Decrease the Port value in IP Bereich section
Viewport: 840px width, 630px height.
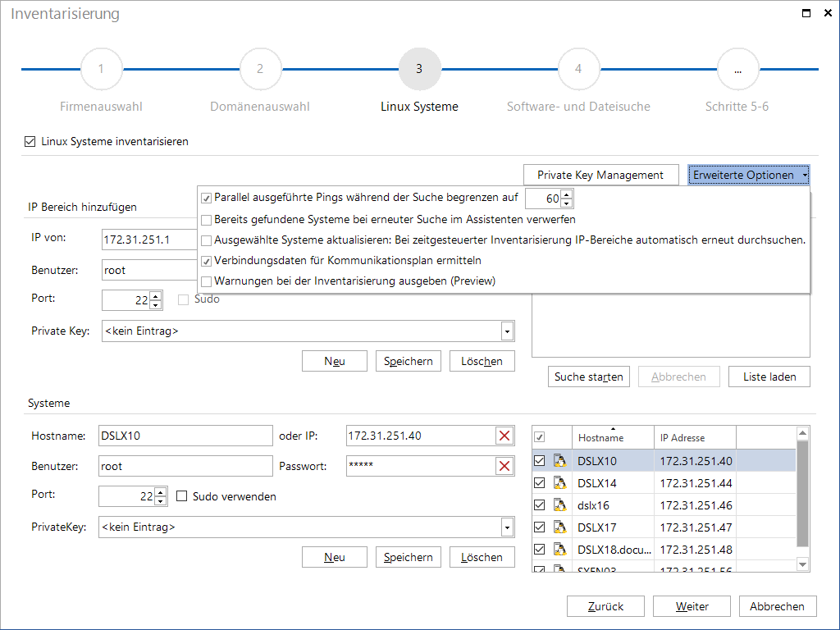pyautogui.click(x=155, y=305)
